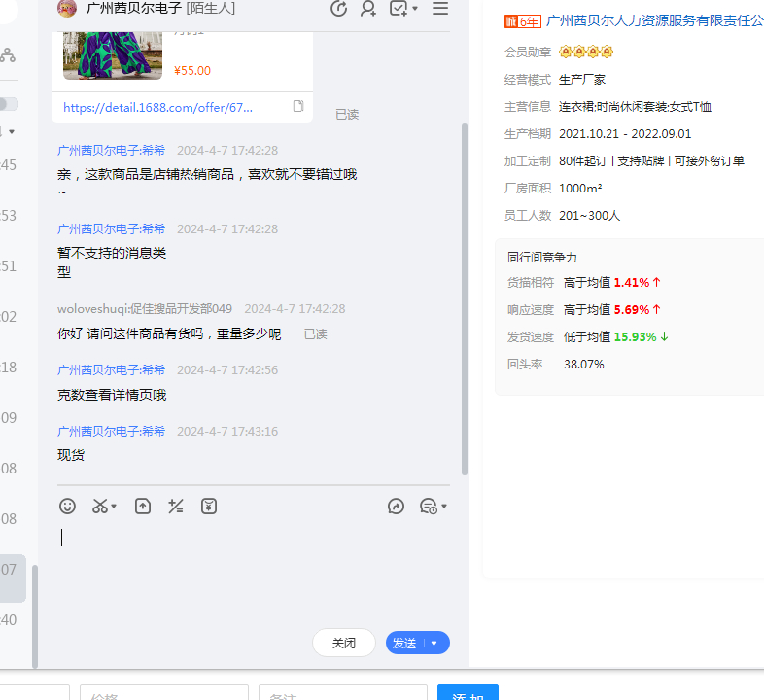Click the circular refresh icon in header
Viewport: 764px width, 700px height.
pyautogui.click(x=338, y=9)
